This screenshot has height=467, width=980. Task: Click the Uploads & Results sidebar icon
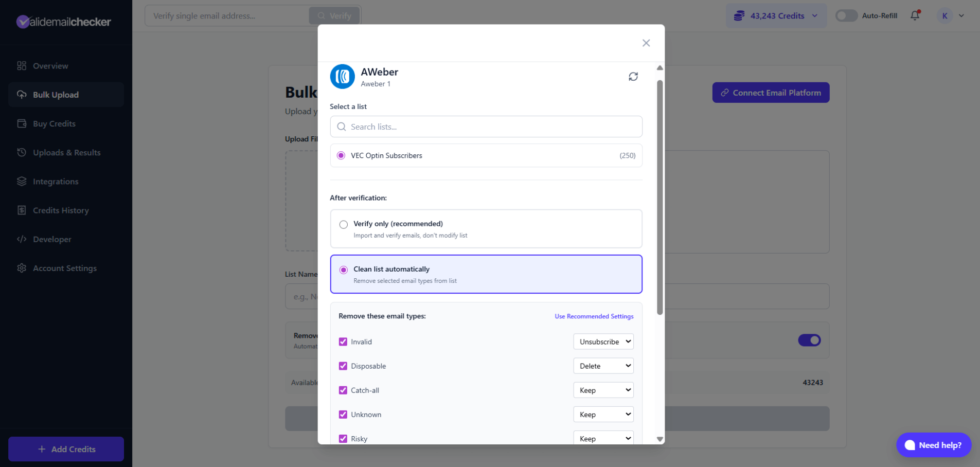point(21,152)
